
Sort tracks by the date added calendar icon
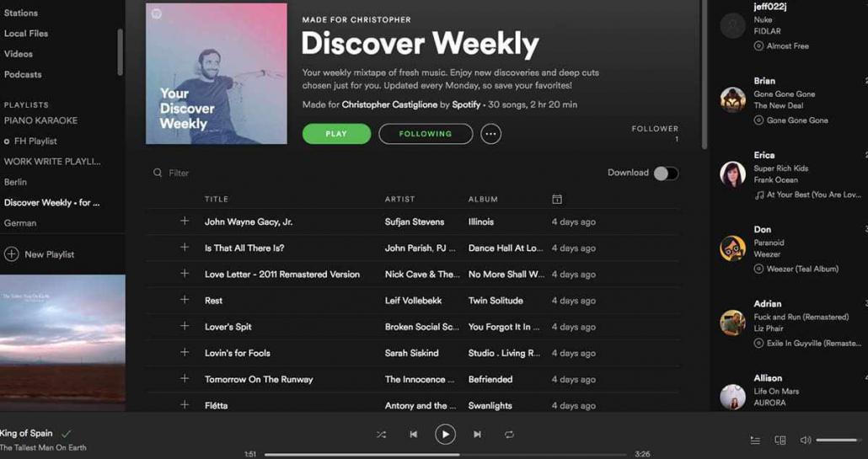tap(557, 199)
